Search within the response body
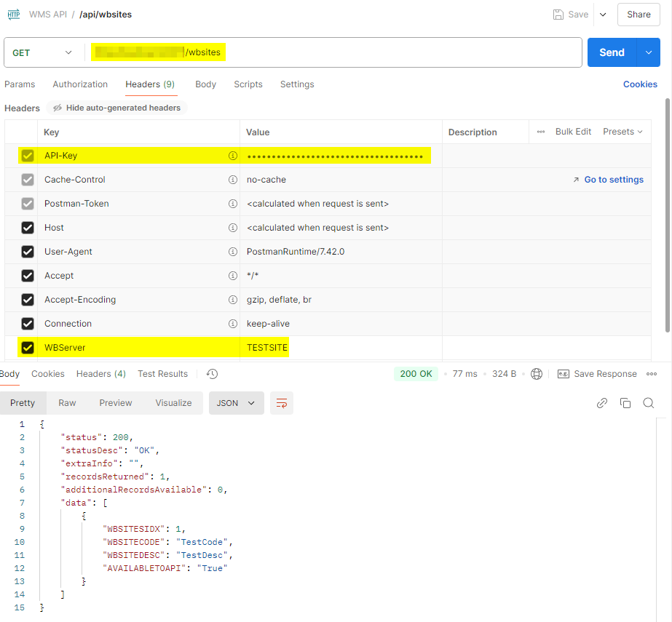Viewport: 672px width, 622px height. click(x=649, y=403)
